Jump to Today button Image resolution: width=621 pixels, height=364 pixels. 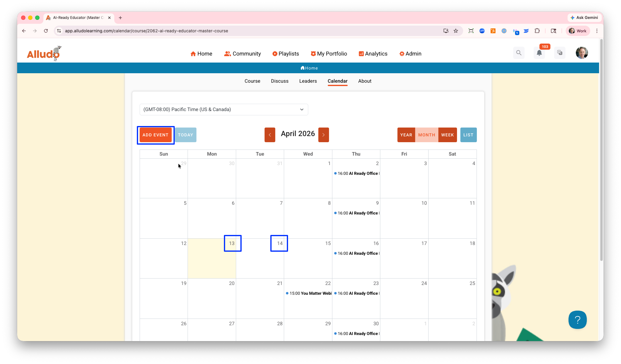[185, 135]
